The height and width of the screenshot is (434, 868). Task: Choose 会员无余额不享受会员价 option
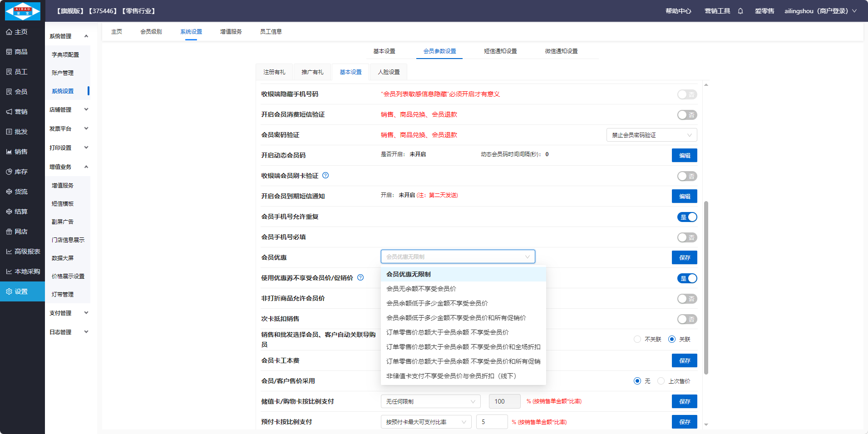[x=421, y=289]
